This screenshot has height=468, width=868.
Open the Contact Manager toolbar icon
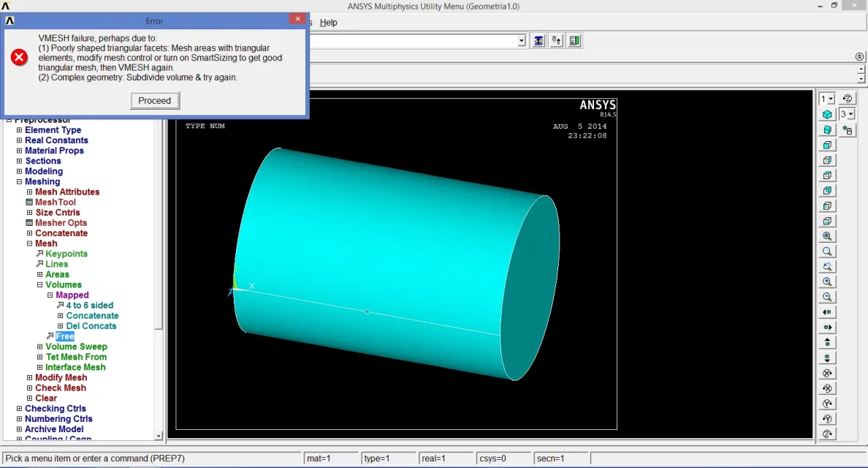coord(574,41)
